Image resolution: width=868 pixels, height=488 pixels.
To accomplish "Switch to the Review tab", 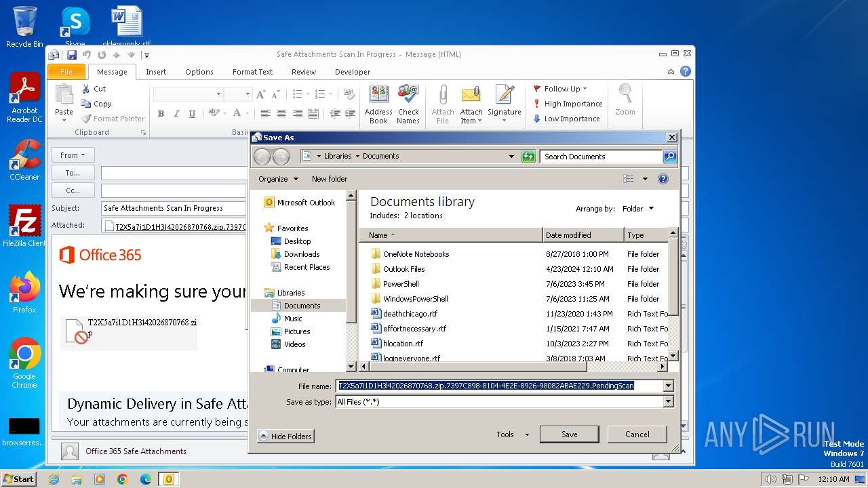I will click(x=304, y=72).
